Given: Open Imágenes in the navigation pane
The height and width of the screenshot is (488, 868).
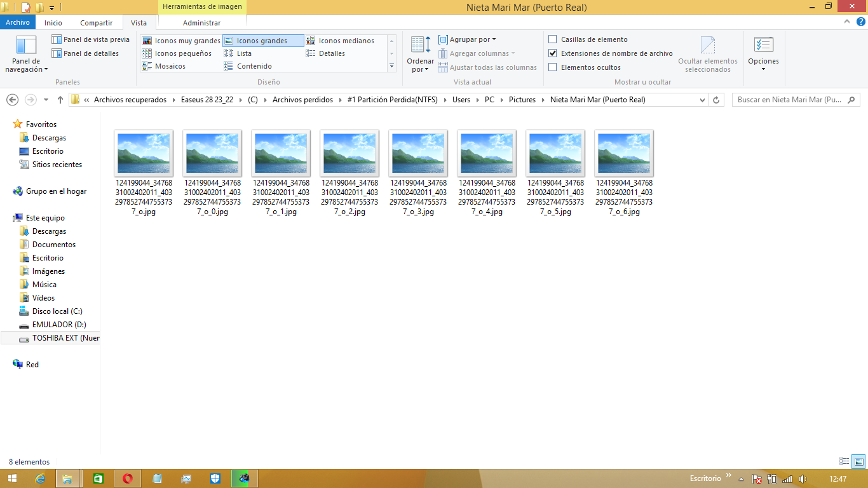Looking at the screenshot, I should [48, 271].
